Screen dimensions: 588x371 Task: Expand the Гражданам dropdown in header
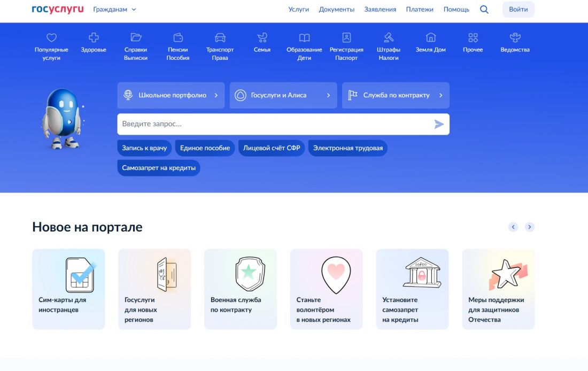[x=114, y=10]
